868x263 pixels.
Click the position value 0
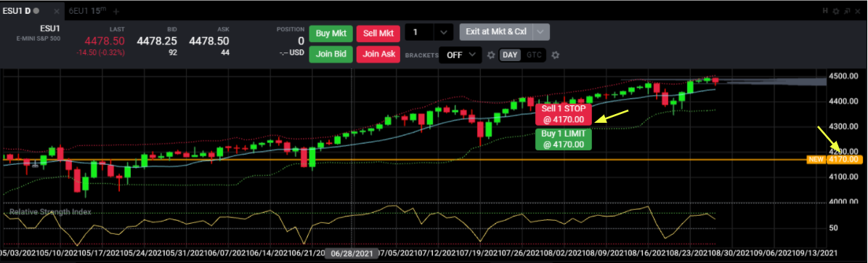(x=301, y=41)
